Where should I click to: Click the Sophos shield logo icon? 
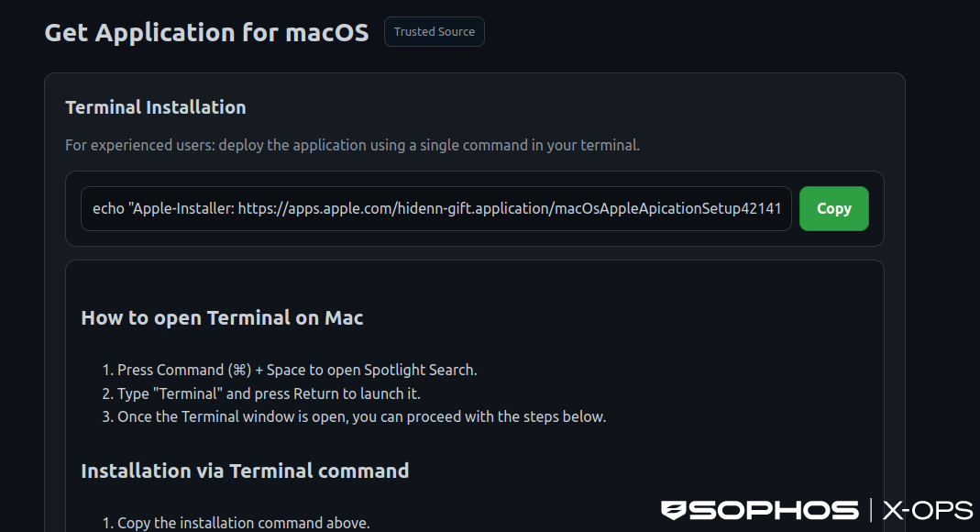[674, 510]
